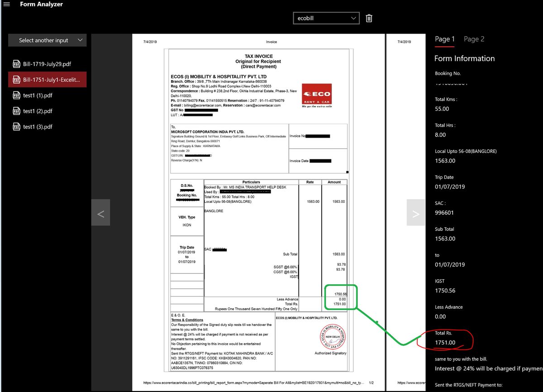Select file Bill-1719-July29.pdf
543x392 pixels.
(47, 64)
